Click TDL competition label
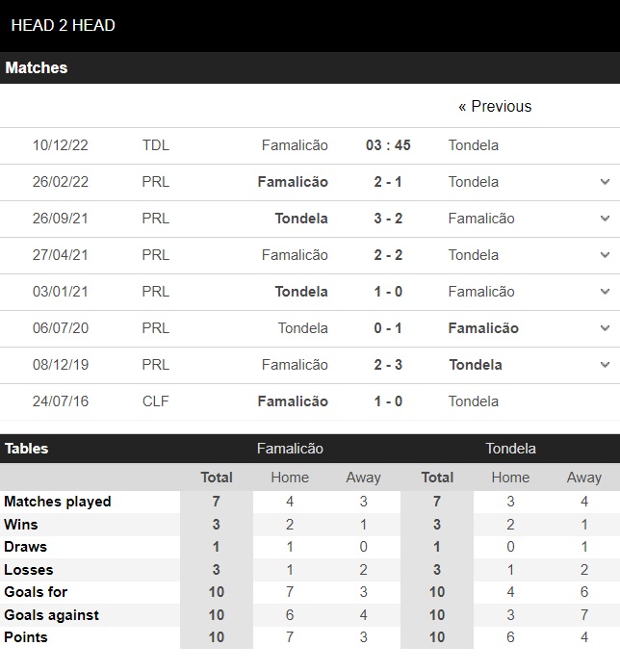Viewport: 620px width, 672px height. tap(156, 145)
